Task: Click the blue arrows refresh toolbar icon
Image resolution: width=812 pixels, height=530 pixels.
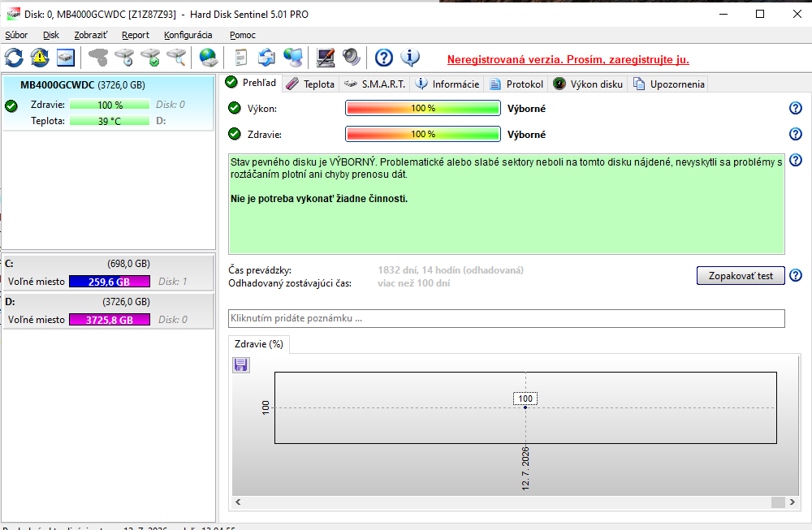Action: click(14, 58)
